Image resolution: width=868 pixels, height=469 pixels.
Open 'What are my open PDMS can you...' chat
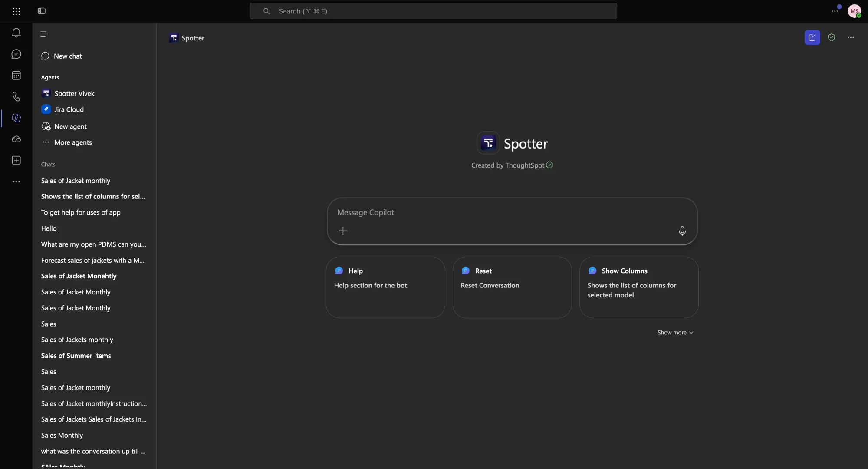point(93,244)
